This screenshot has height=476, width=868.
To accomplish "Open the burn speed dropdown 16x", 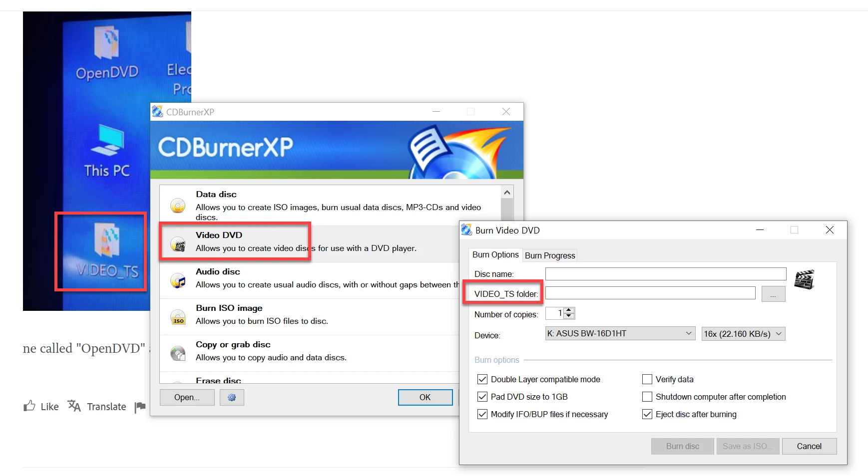I will click(x=743, y=334).
